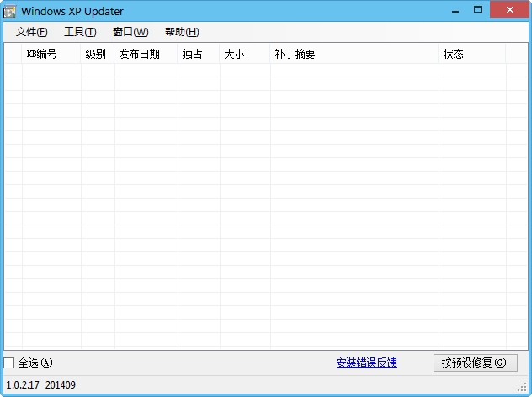This screenshot has height=397, width=532.
Task: Open the 帮助(H) menu
Action: point(182,32)
